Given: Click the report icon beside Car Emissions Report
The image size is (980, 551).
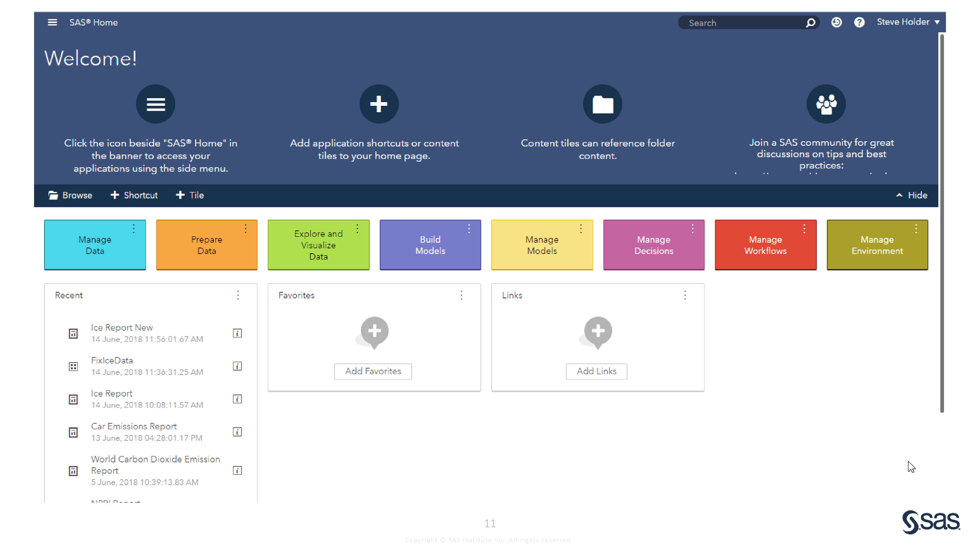Looking at the screenshot, I should 73,432.
